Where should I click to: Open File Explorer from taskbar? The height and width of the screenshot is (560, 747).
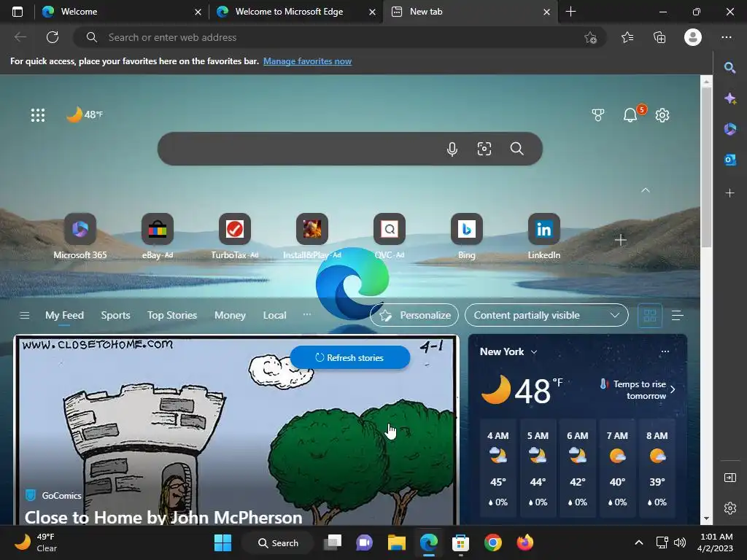click(396, 542)
